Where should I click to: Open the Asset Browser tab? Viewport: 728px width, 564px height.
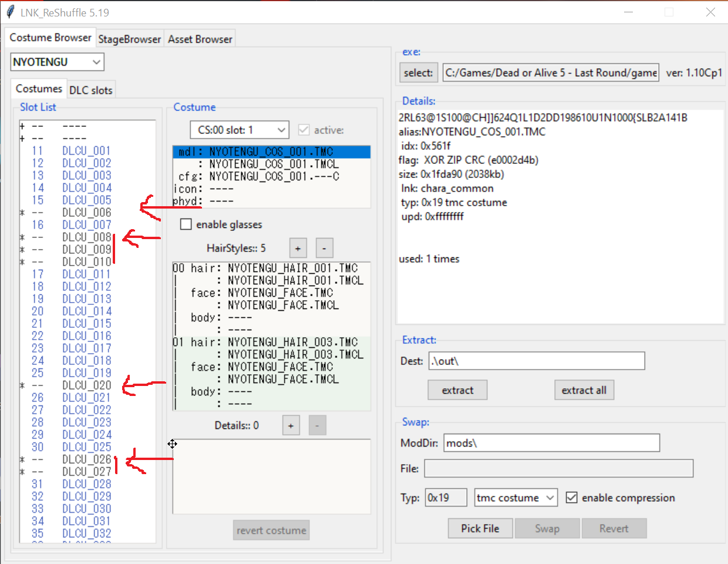click(200, 39)
